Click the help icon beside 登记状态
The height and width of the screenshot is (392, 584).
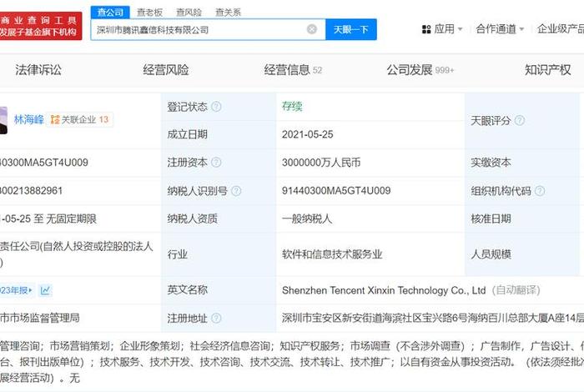point(216,107)
